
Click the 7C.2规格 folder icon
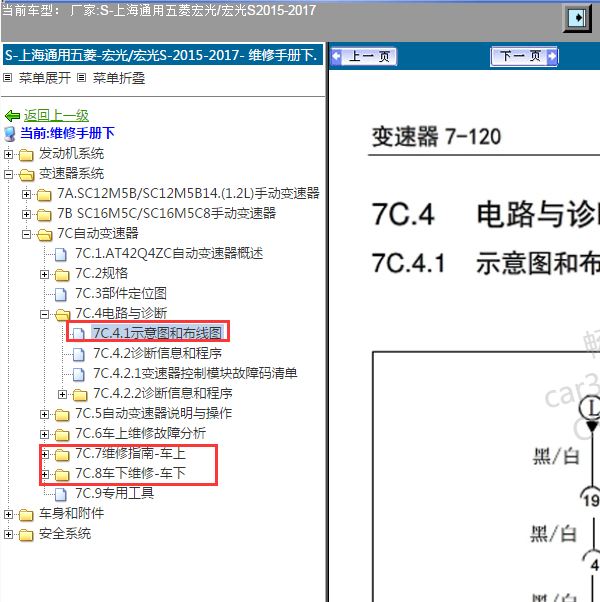click(62, 275)
